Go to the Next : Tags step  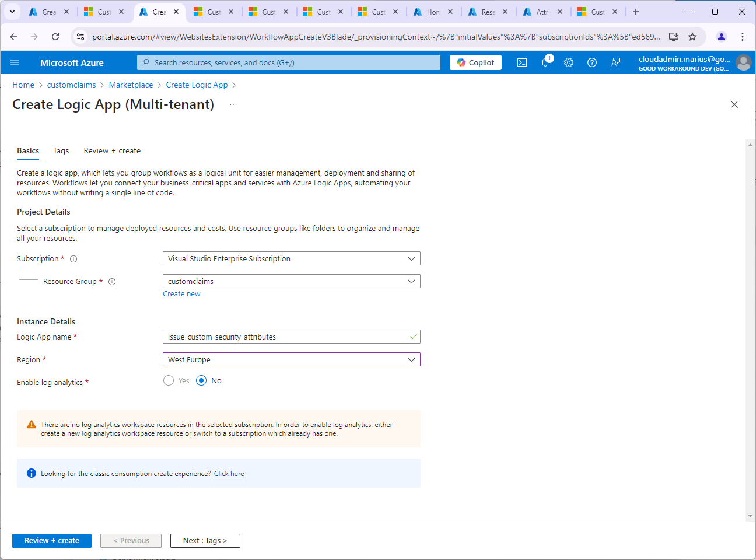[205, 541]
